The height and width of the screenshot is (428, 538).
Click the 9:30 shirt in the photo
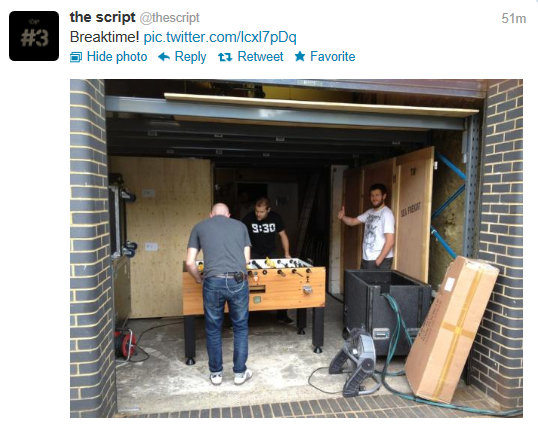264,229
